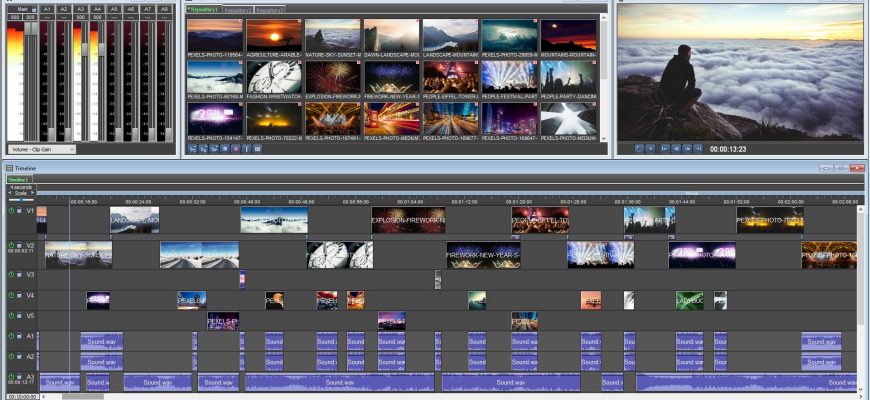
Task: Click the repository vertical scrollbar down arrow
Action: coord(604,139)
